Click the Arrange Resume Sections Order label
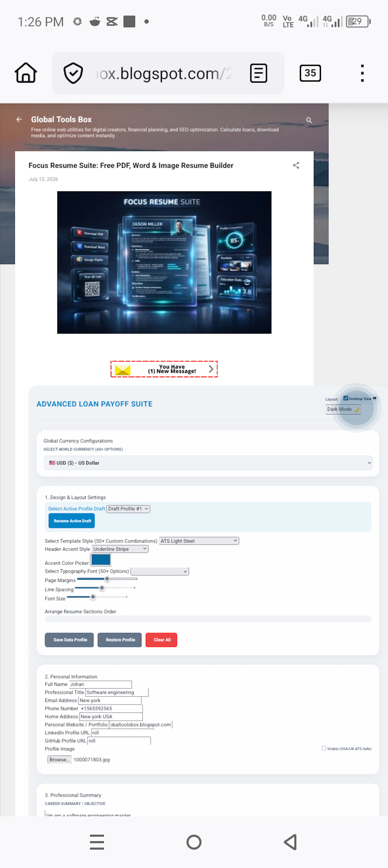Image resolution: width=388 pixels, height=868 pixels. click(x=80, y=611)
